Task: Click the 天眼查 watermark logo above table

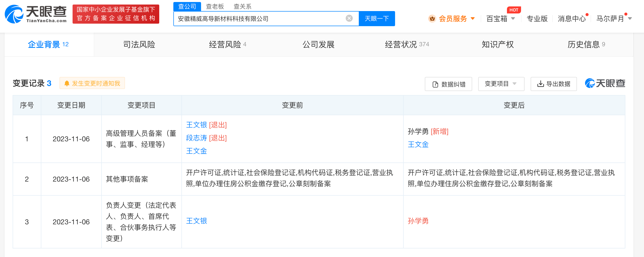Action: pyautogui.click(x=605, y=83)
